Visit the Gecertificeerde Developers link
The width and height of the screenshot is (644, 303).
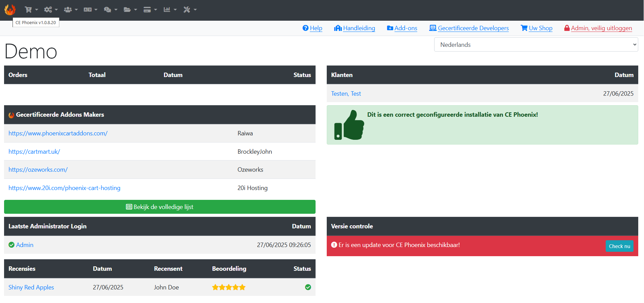(x=469, y=28)
